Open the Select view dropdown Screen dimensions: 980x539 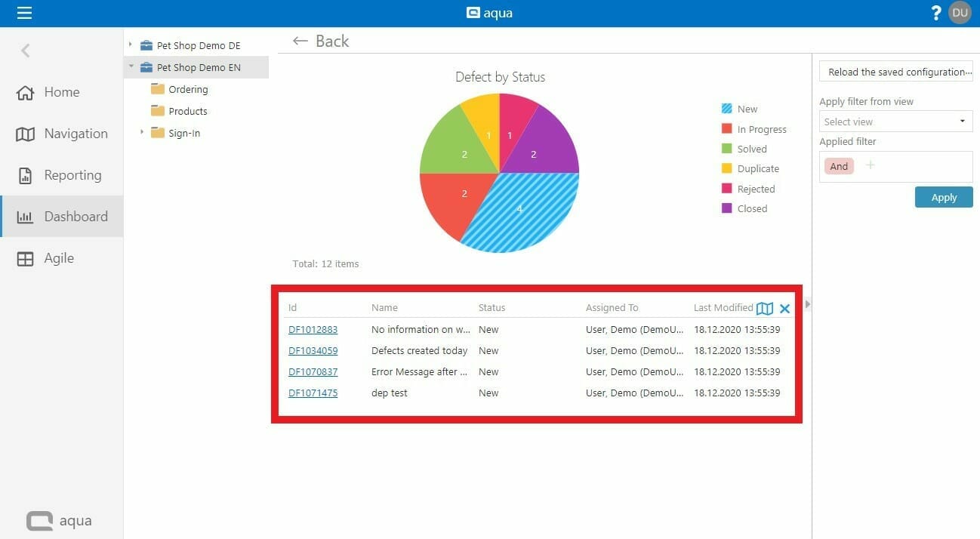pos(895,121)
